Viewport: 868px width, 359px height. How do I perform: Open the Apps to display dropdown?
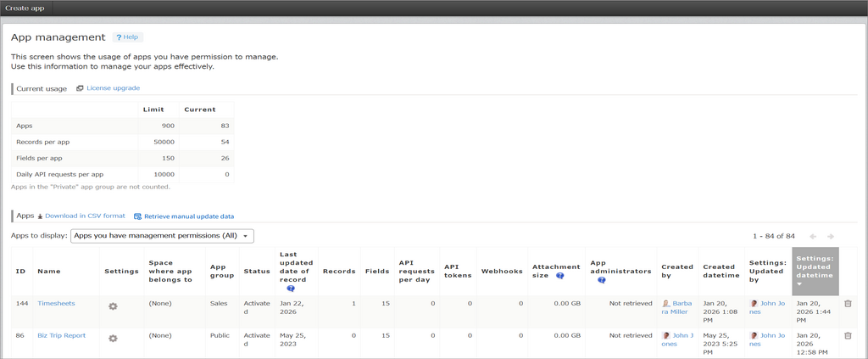tap(162, 236)
